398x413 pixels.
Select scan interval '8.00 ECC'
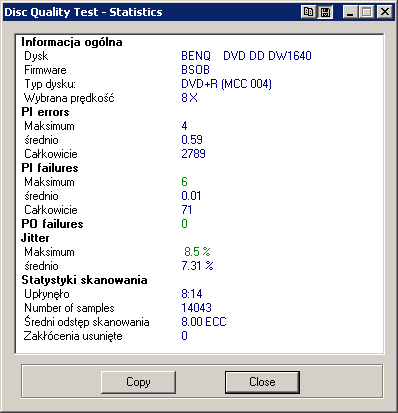(x=204, y=322)
